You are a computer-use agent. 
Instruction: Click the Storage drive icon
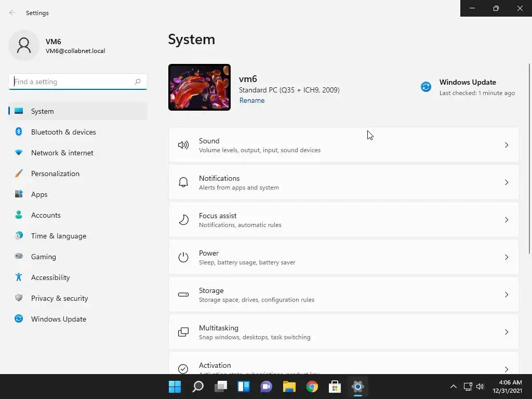click(183, 295)
